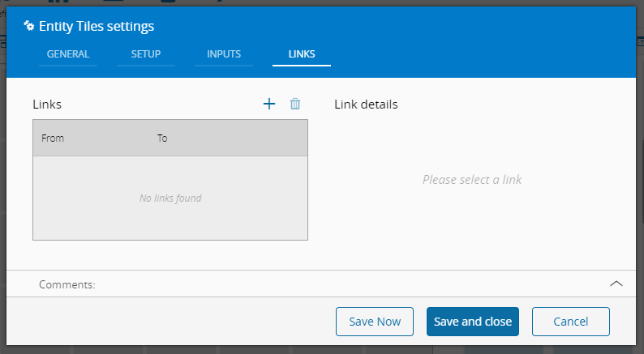Cancel the Entity Tiles settings dialog
Screen dimensions: 644x354
[571, 322]
